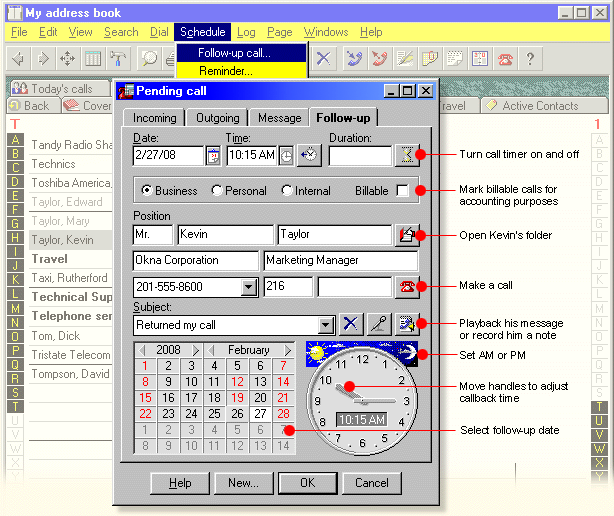
Task: Open the Windows menu
Action: [x=326, y=32]
